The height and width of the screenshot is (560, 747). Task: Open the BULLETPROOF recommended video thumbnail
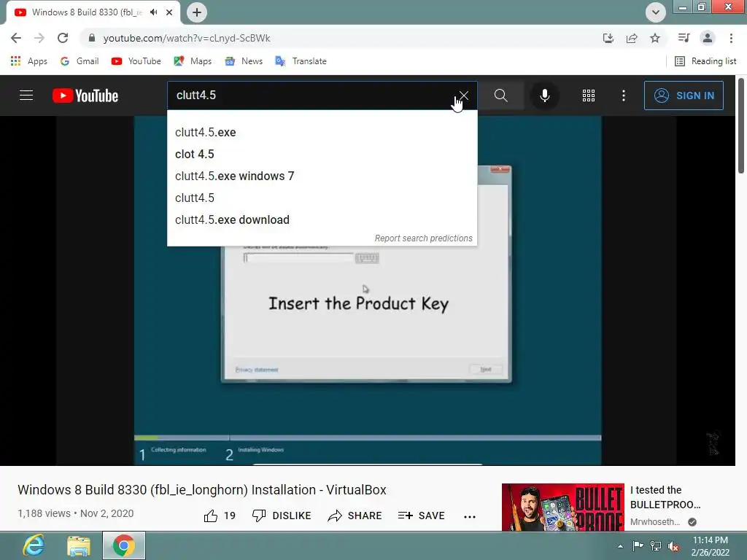[562, 507]
